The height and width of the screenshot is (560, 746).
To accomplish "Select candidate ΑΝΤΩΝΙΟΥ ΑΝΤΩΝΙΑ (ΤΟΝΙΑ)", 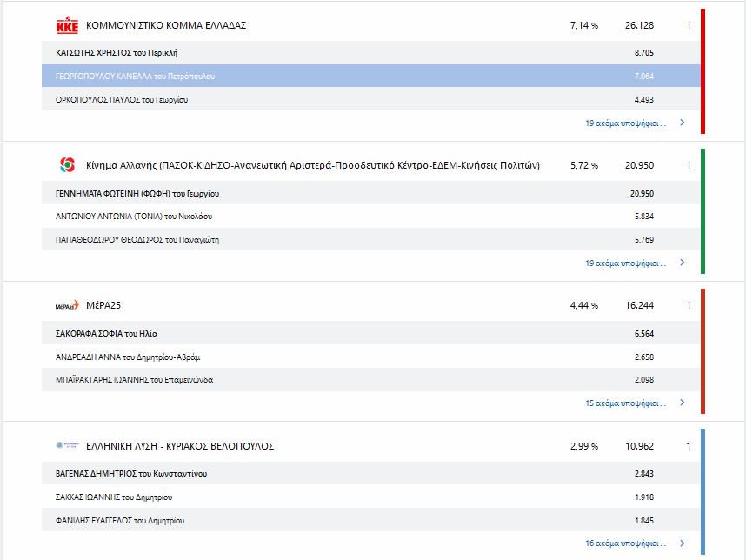I will (x=134, y=217).
